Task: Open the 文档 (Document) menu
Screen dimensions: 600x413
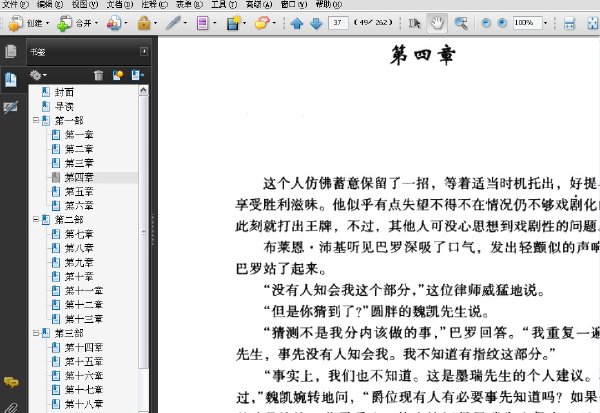Action: (x=120, y=5)
